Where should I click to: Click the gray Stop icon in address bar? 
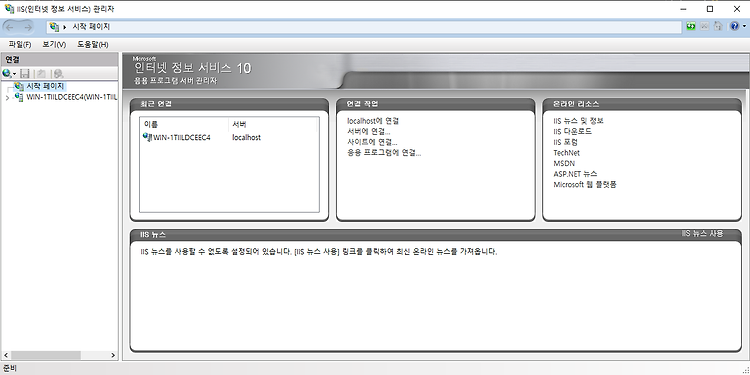(x=704, y=27)
